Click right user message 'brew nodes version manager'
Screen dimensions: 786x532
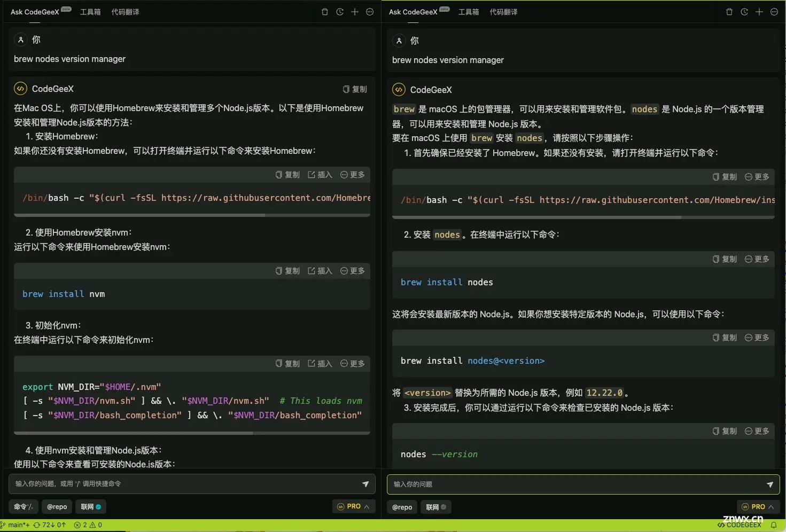coord(448,60)
